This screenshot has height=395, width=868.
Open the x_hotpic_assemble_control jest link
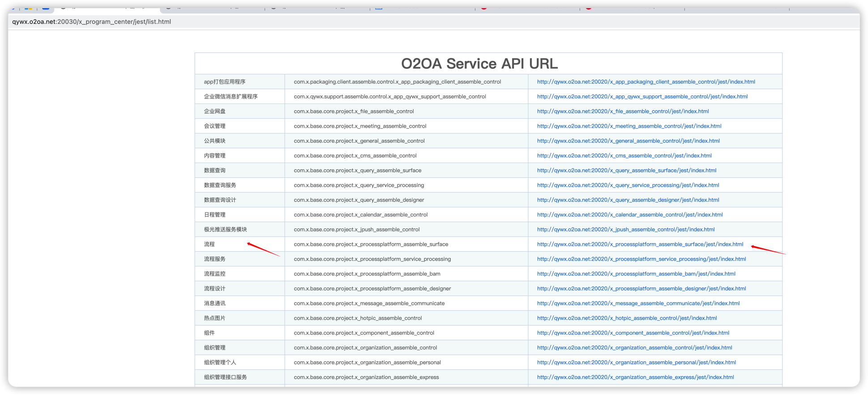627,318
